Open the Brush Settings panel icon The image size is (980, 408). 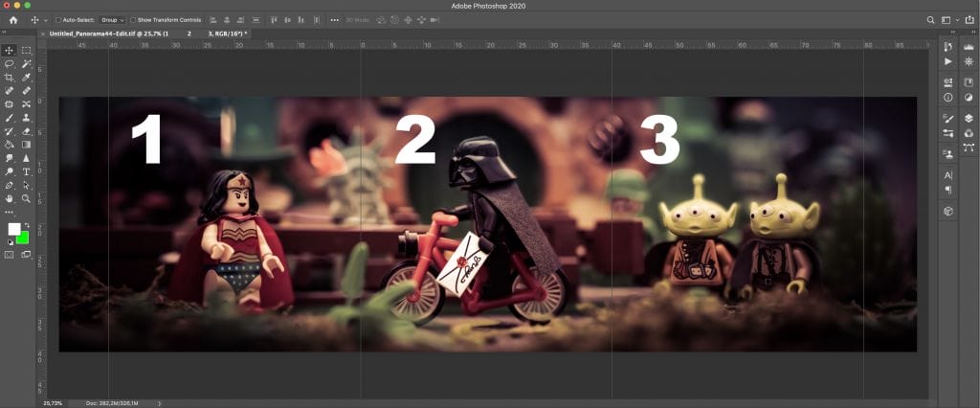pos(948,118)
